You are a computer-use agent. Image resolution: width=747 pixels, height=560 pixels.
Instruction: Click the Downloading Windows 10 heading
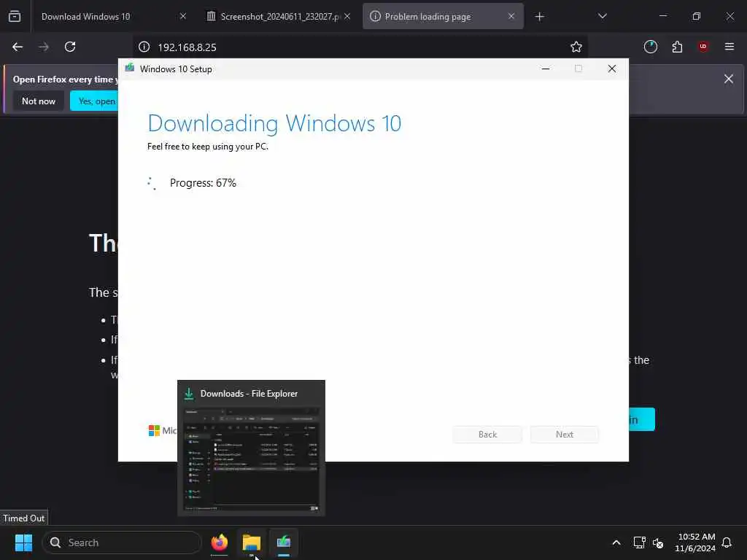click(274, 123)
